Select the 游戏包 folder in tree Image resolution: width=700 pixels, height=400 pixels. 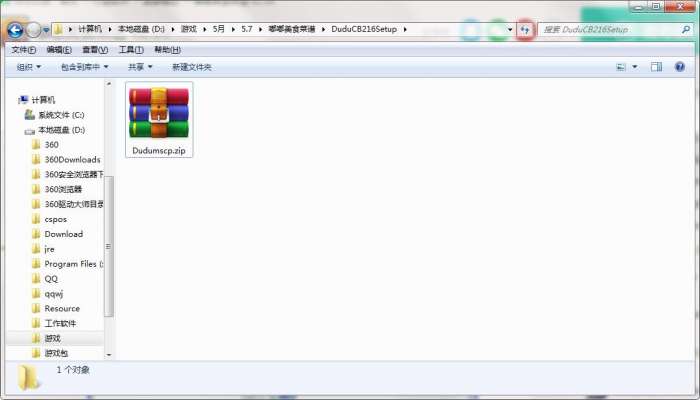pos(56,353)
